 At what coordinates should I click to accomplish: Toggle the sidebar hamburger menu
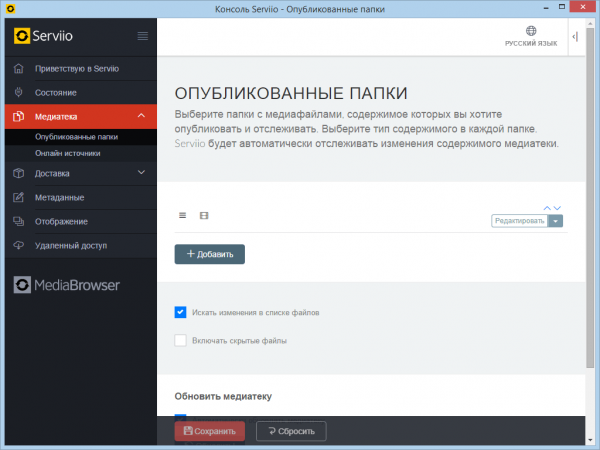pos(143,37)
